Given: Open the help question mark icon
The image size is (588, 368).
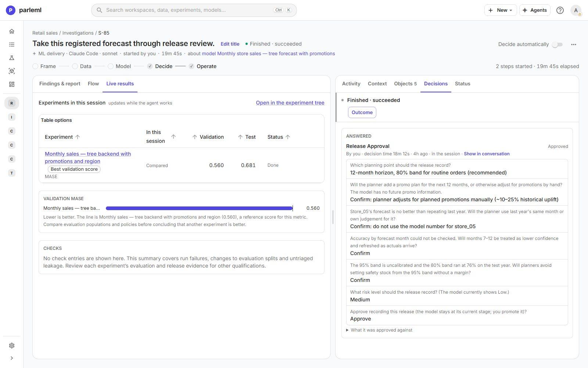Looking at the screenshot, I should click(x=560, y=10).
